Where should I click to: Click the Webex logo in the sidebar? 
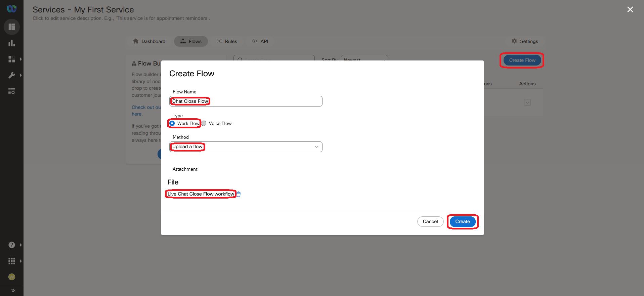[x=12, y=9]
